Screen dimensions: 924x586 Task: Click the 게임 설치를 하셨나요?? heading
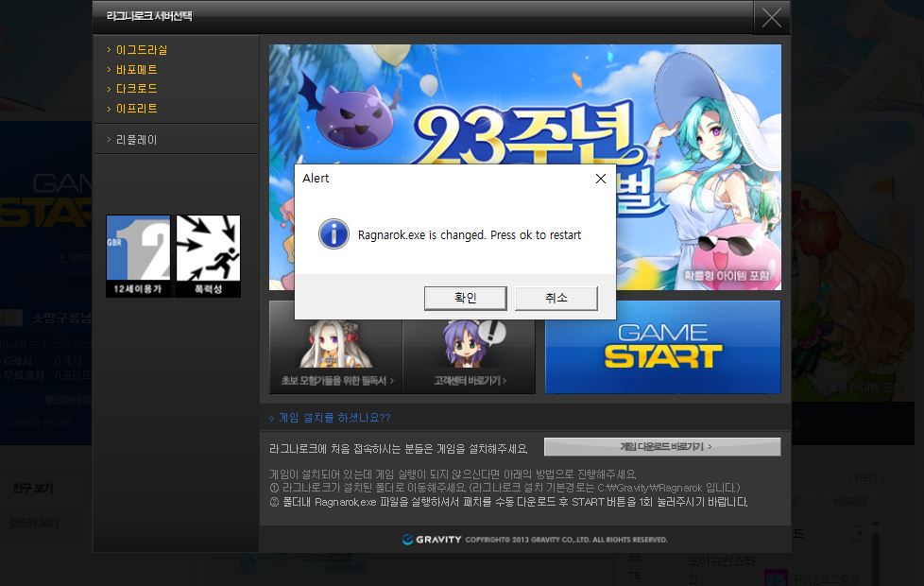pos(334,418)
